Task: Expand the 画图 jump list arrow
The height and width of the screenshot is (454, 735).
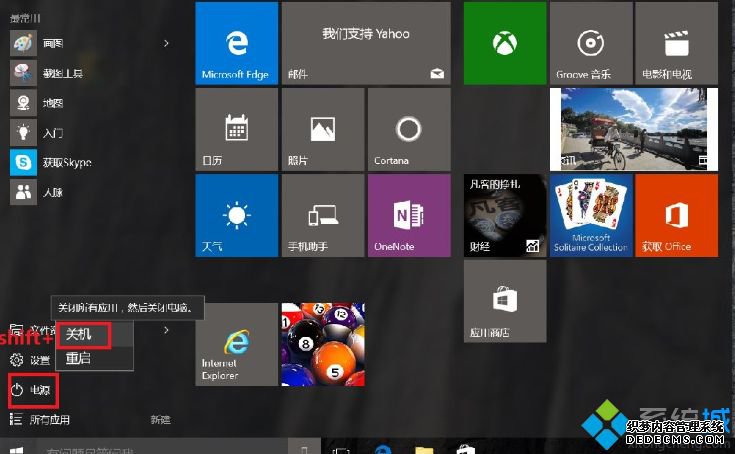Action: [x=166, y=44]
